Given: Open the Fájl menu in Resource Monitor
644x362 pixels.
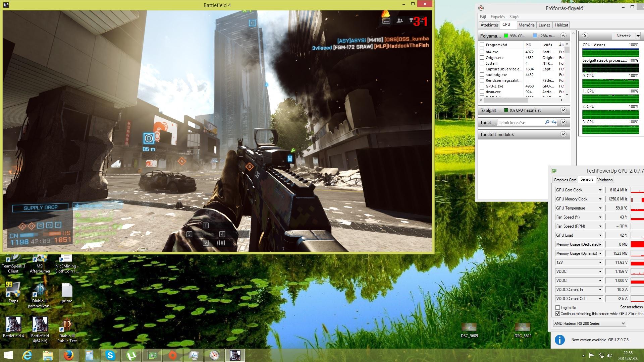Looking at the screenshot, I should (483, 17).
